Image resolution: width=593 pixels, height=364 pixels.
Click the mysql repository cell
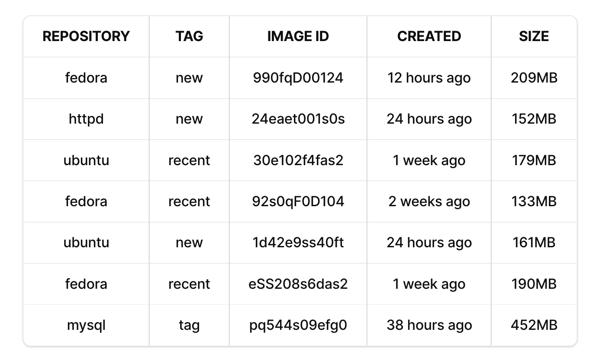(x=86, y=325)
